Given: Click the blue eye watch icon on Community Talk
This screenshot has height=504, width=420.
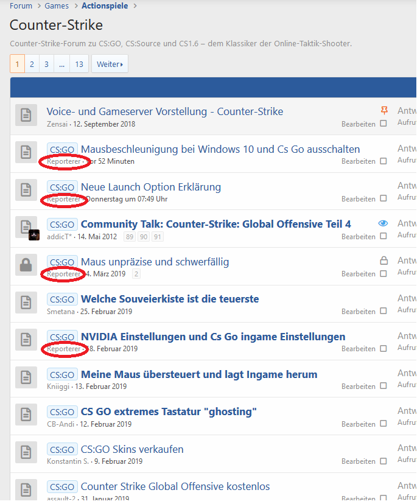Looking at the screenshot, I should click(383, 223).
